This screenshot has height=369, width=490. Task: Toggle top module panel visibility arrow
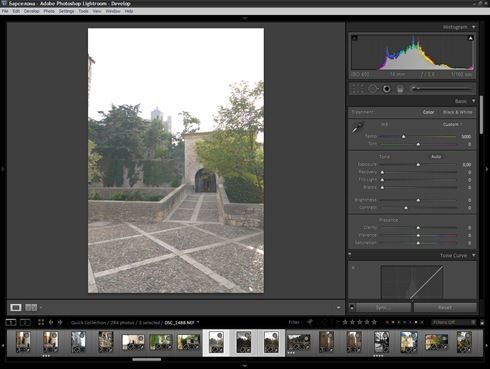coord(245,18)
